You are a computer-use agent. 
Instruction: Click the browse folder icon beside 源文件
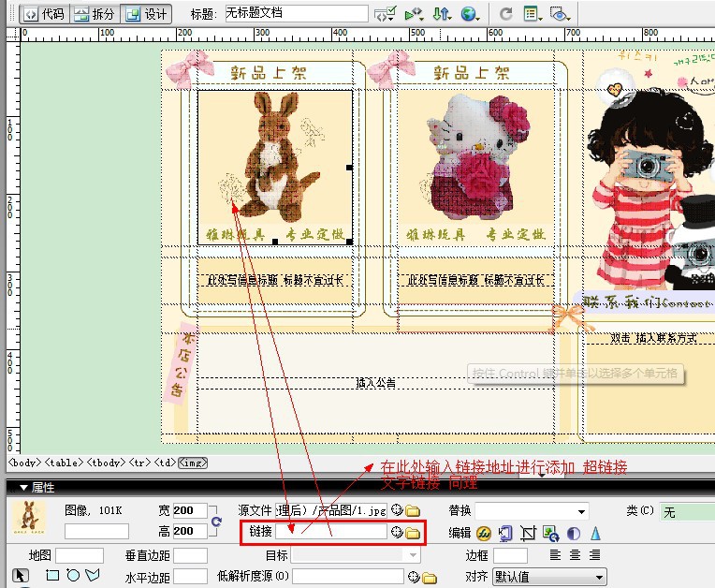(412, 510)
